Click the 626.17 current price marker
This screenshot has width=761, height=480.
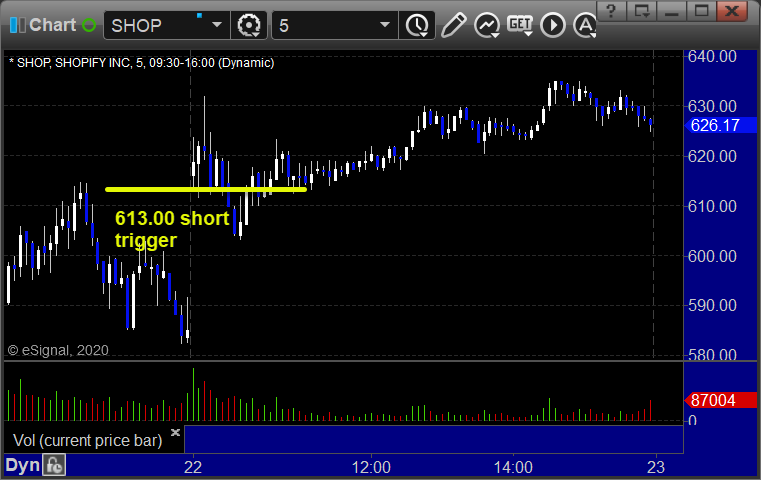(720, 125)
